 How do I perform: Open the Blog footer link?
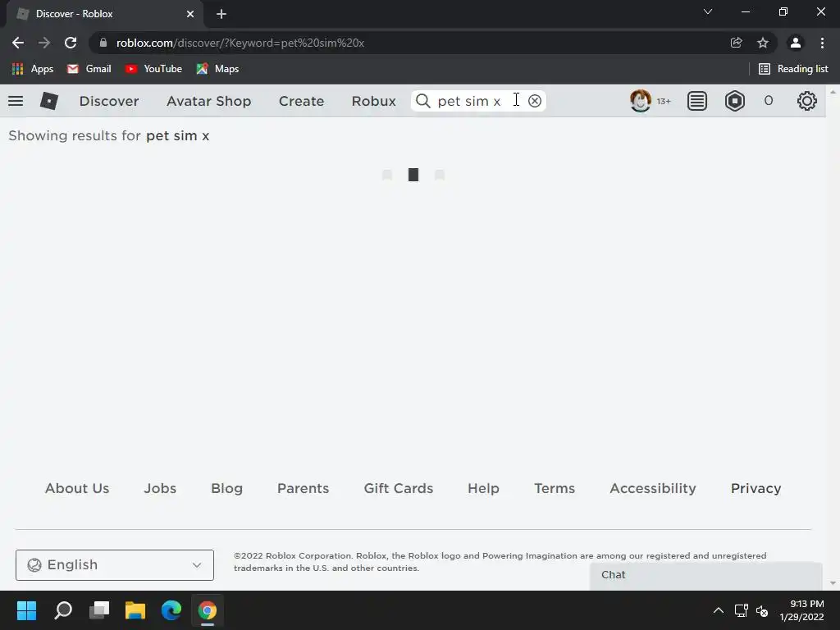(226, 488)
